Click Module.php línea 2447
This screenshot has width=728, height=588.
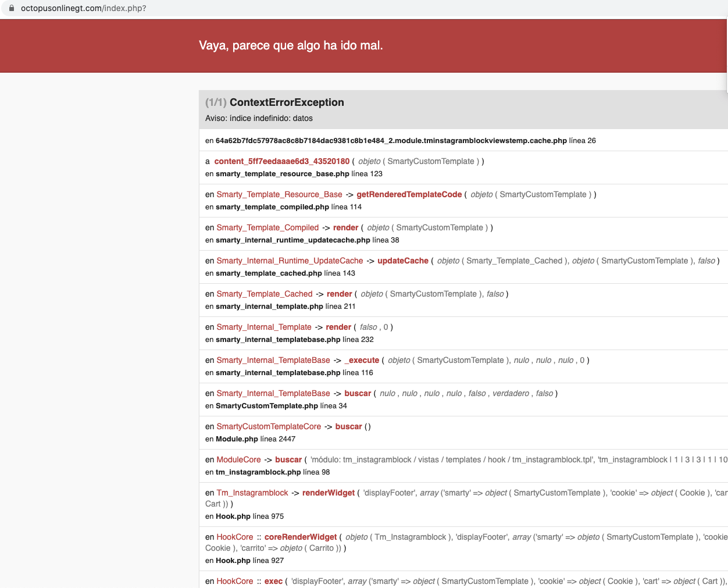click(250, 439)
